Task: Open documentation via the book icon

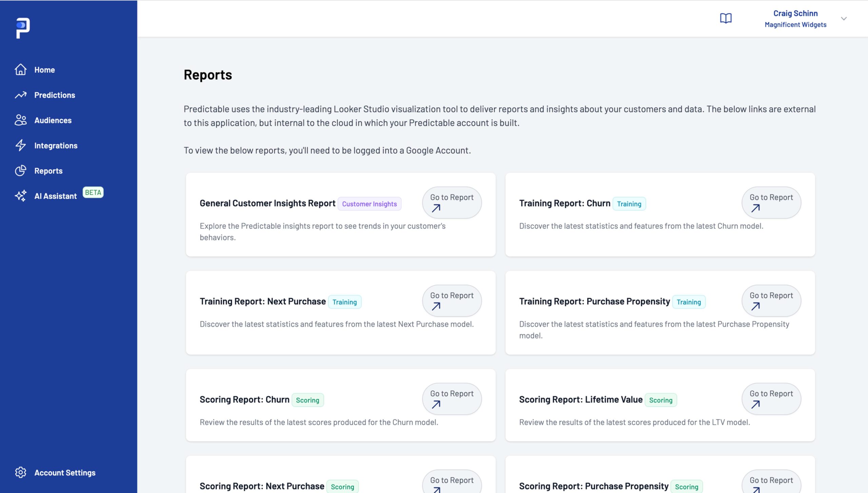Action: tap(726, 18)
